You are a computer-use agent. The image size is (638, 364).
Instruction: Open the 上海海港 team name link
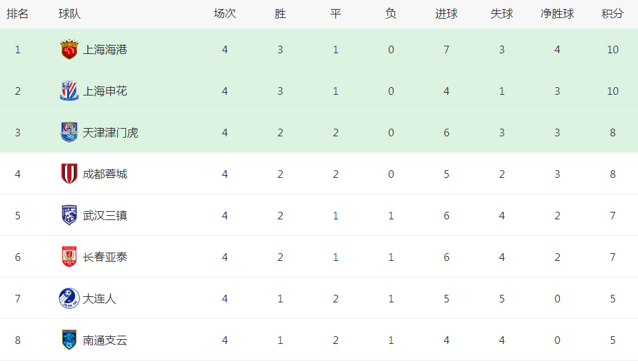[x=105, y=50]
